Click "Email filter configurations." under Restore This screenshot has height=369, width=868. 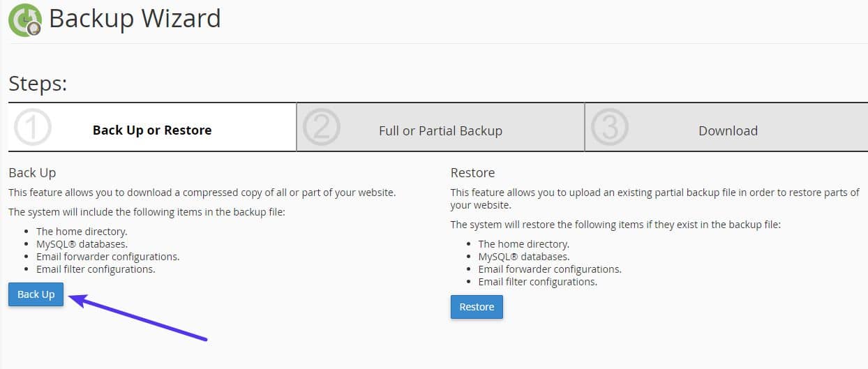[537, 282]
